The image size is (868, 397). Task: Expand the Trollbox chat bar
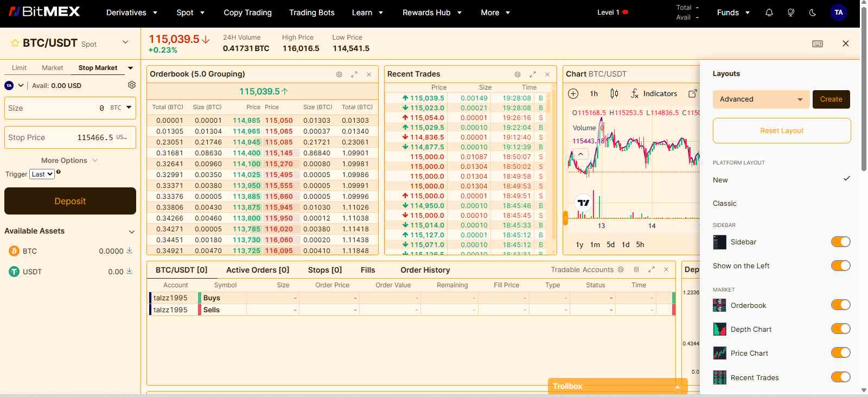pos(618,386)
